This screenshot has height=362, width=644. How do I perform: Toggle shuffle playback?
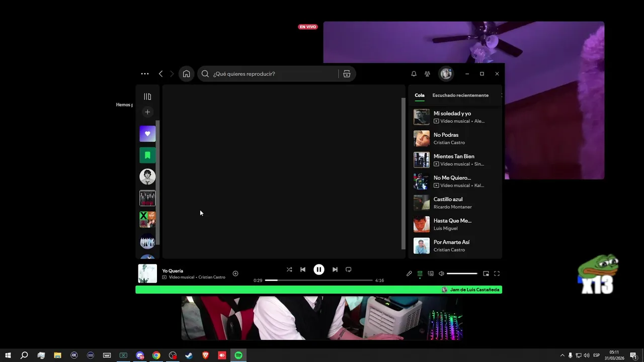coord(289,269)
